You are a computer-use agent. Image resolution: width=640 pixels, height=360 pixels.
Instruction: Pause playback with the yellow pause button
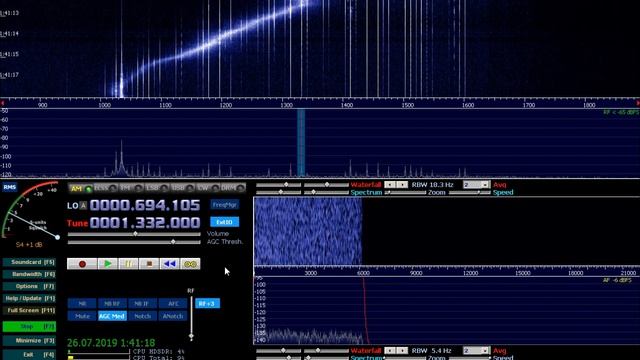[129, 264]
